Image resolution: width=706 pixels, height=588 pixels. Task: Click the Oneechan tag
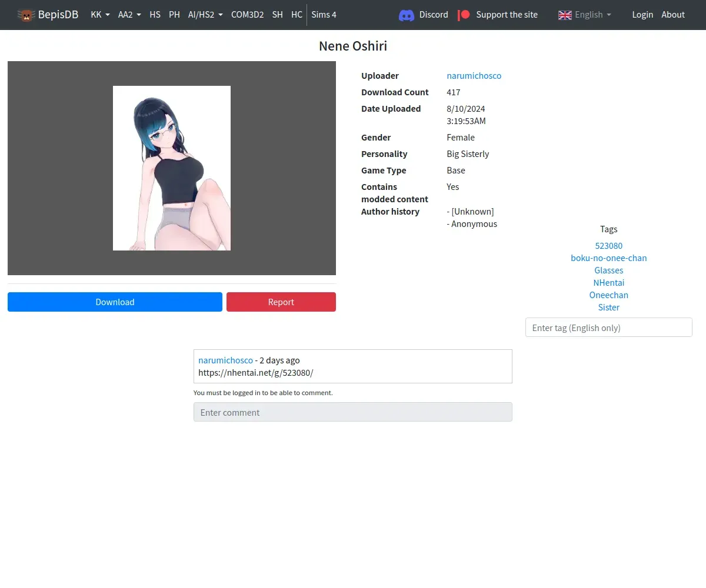coord(609,295)
